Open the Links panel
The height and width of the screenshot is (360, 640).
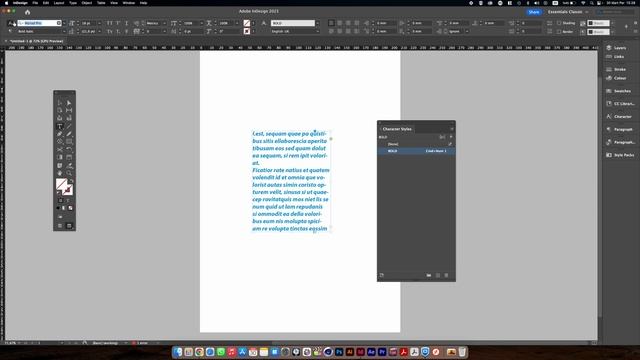(616, 57)
